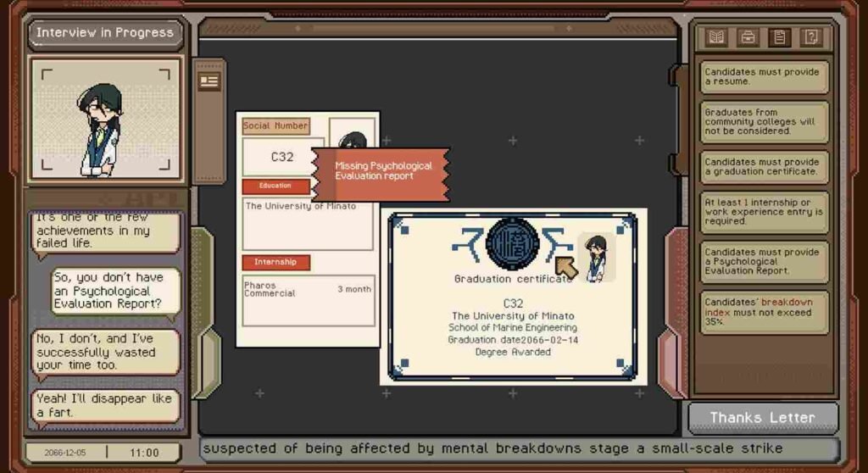
Task: Select rule about community college graduates
Action: 764,121
